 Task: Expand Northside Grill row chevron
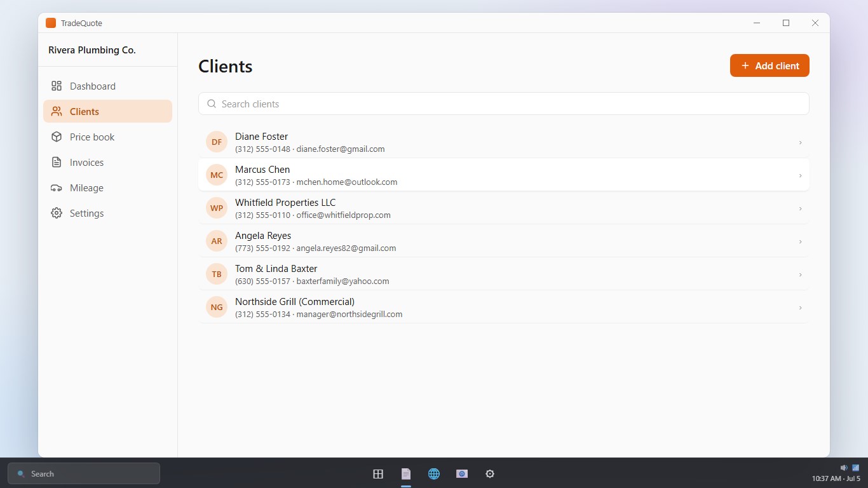pos(800,308)
